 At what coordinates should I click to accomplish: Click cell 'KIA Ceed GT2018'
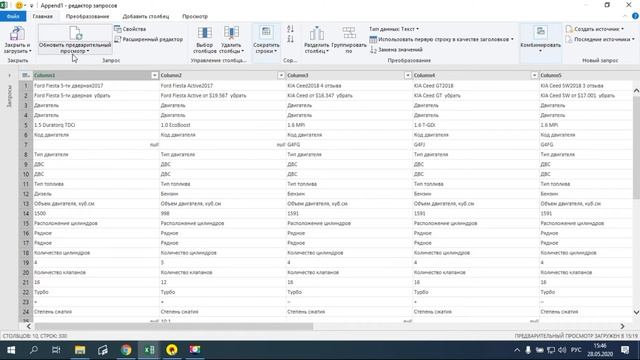pyautogui.click(x=476, y=86)
